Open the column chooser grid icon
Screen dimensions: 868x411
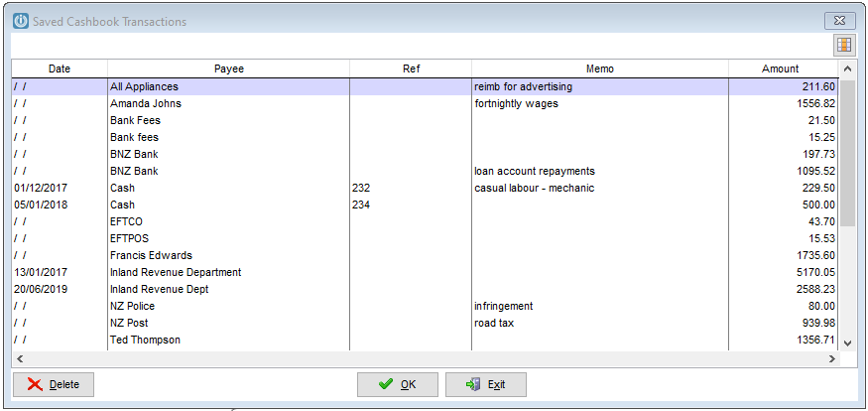(843, 46)
